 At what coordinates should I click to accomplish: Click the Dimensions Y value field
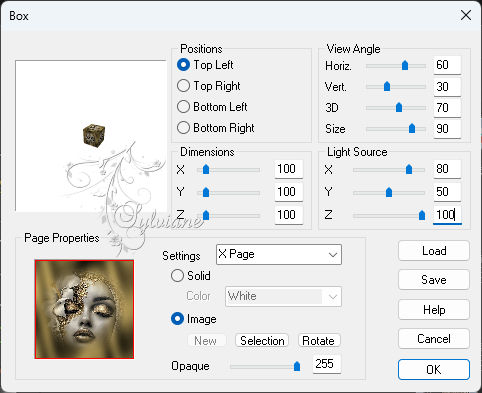[x=289, y=192]
